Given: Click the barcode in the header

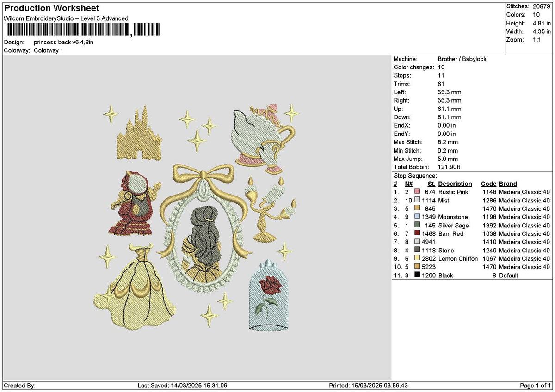Looking at the screenshot, I should pyautogui.click(x=82, y=30).
